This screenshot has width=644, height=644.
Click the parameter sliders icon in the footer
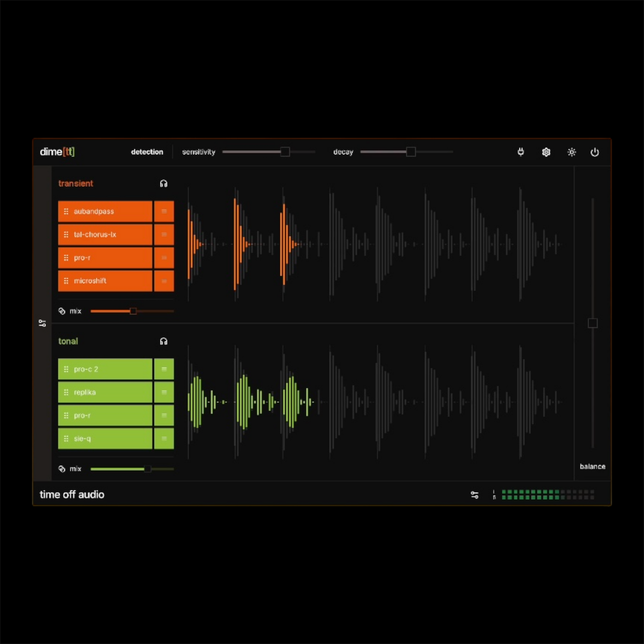[x=475, y=495]
